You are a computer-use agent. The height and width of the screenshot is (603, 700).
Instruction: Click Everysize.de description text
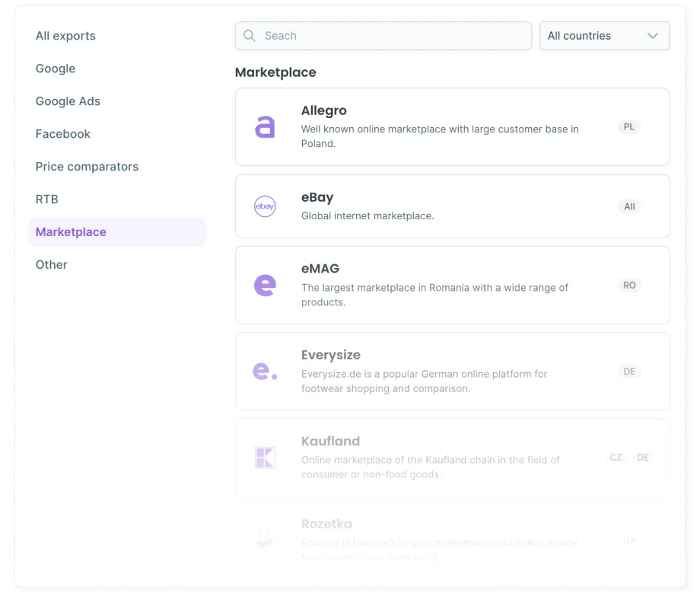click(x=424, y=381)
